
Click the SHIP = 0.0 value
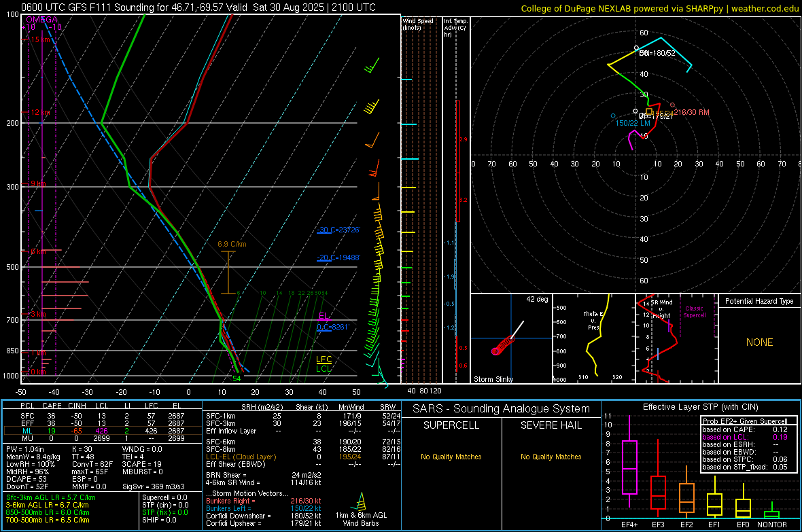point(159,520)
